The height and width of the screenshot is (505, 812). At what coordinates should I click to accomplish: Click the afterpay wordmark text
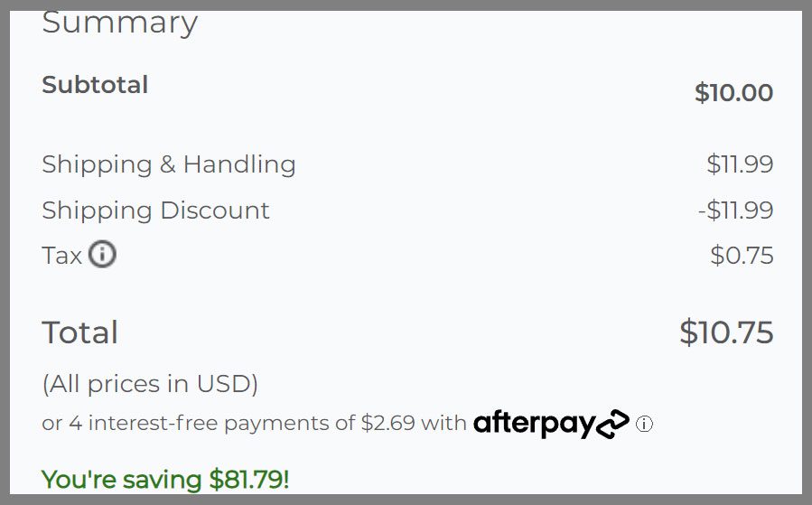pos(533,423)
